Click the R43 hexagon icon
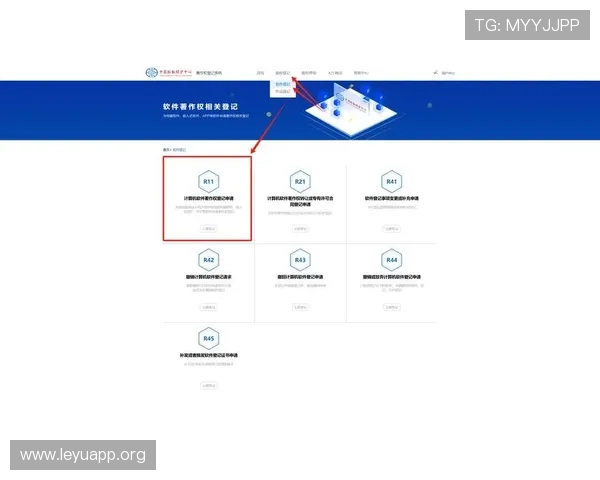Image resolution: width=600 pixels, height=480 pixels. [x=300, y=260]
